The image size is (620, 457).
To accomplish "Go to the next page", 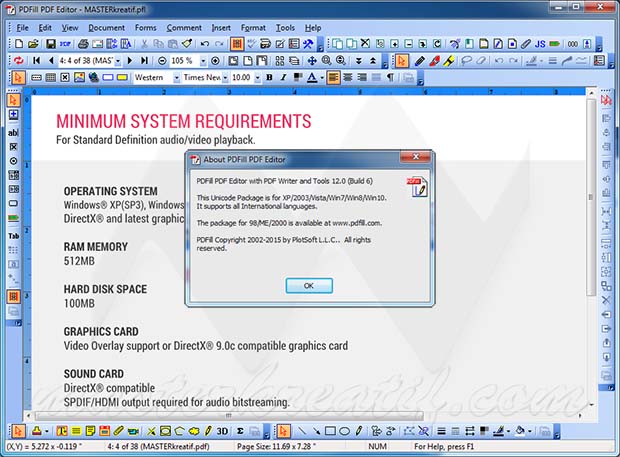I will pyautogui.click(x=130, y=60).
